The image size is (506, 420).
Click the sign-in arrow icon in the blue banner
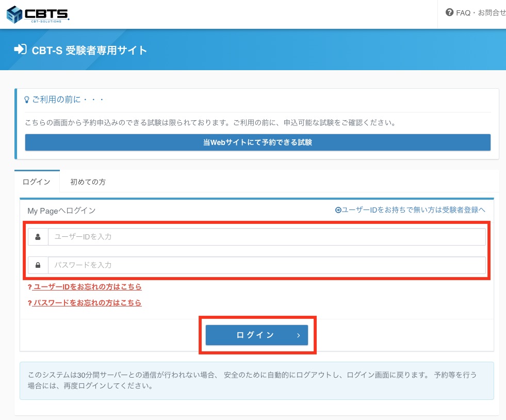[x=20, y=50]
